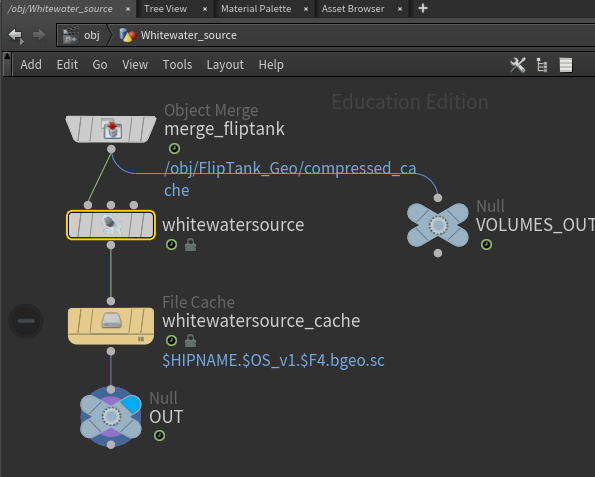Click the lock badge under whitewatersource_cache

click(190, 341)
